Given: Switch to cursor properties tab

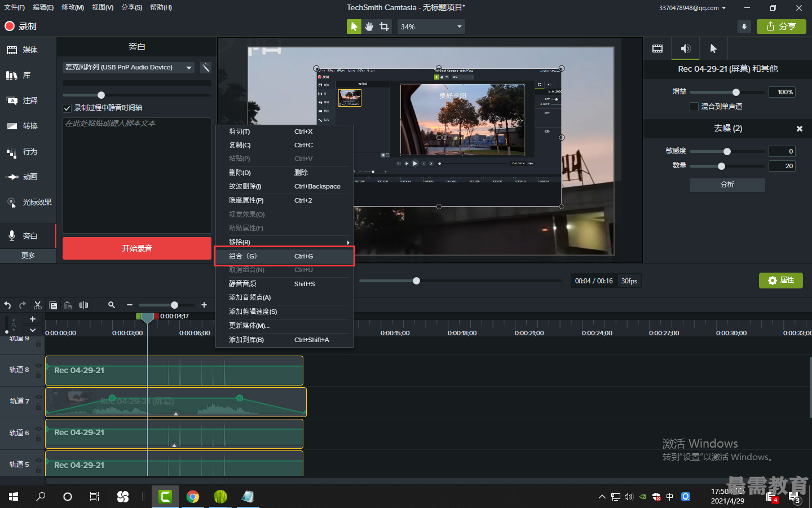Looking at the screenshot, I should (x=713, y=49).
